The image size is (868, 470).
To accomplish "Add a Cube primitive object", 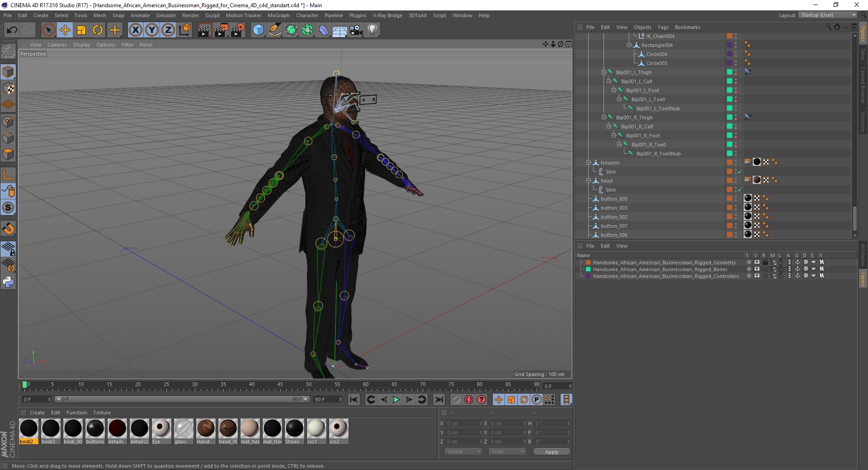I will [x=258, y=30].
